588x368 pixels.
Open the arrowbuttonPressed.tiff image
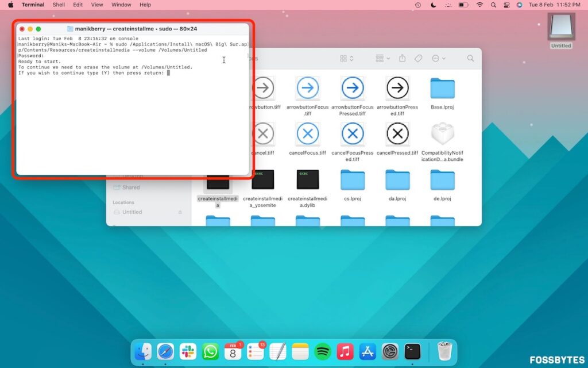point(397,88)
